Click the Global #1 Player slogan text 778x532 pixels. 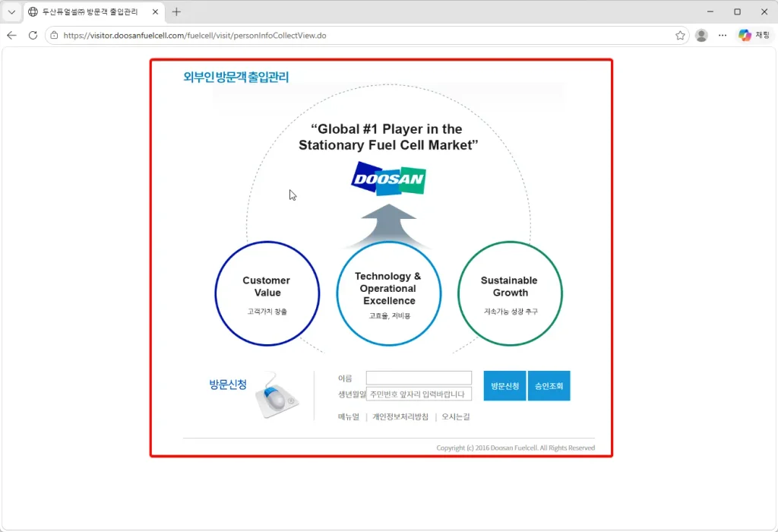click(388, 137)
